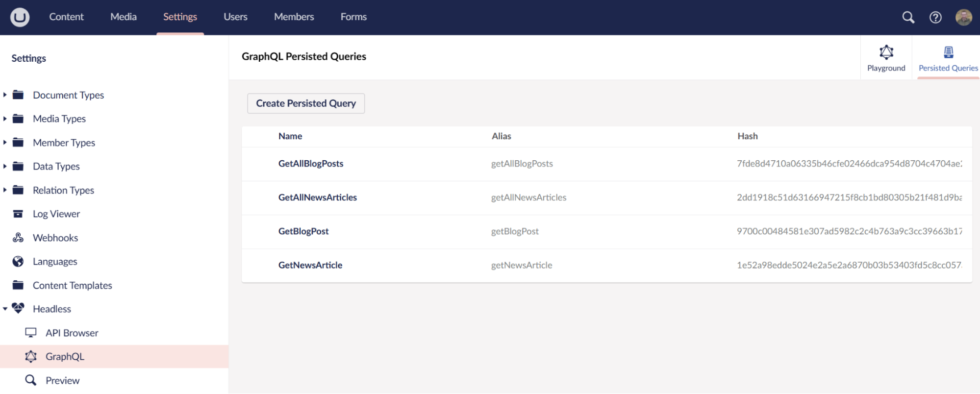Select Media Types in the tree
980x394 pixels.
(59, 119)
